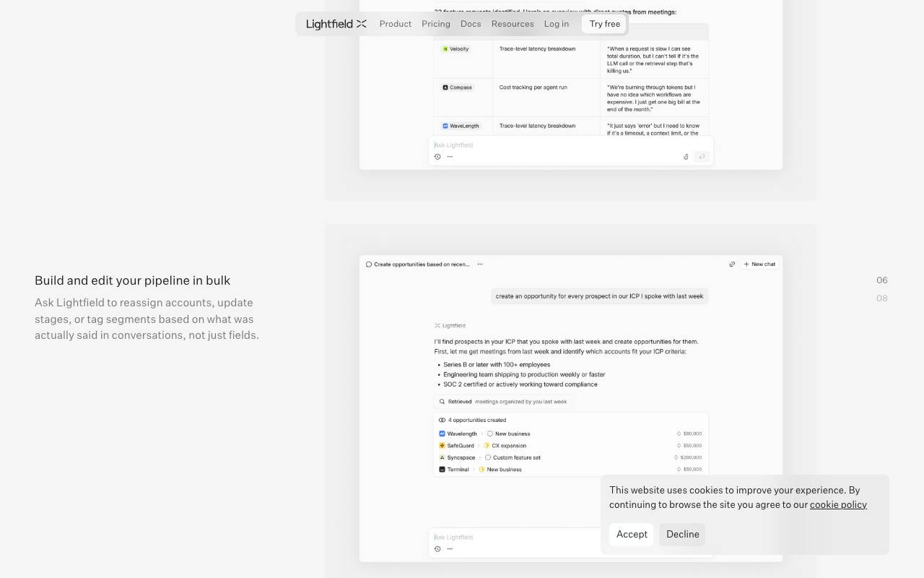Viewport: 924px width, 578px height.
Task: Start a New chat
Action: 759,264
